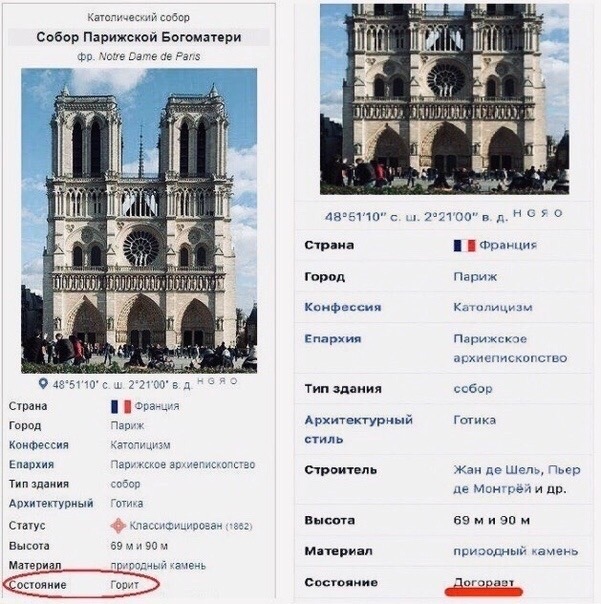Click the coordinates link under left photo
The height and width of the screenshot is (604, 601).
pos(122,384)
